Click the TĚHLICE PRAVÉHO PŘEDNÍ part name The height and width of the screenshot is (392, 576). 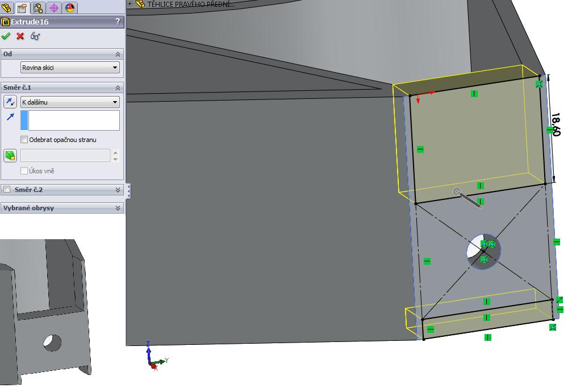(191, 5)
